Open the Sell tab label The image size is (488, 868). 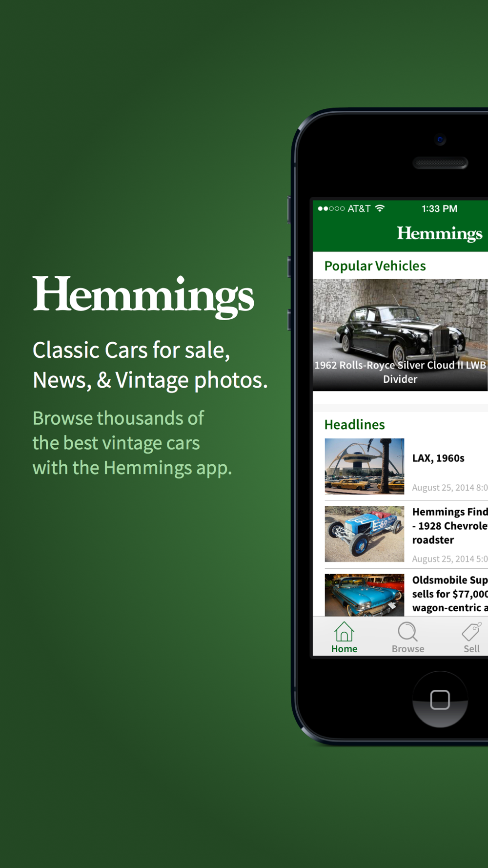471,649
